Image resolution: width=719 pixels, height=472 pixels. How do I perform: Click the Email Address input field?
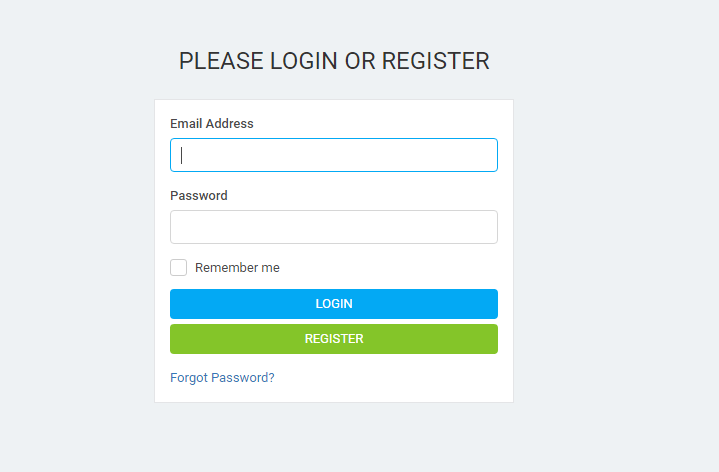coord(334,155)
